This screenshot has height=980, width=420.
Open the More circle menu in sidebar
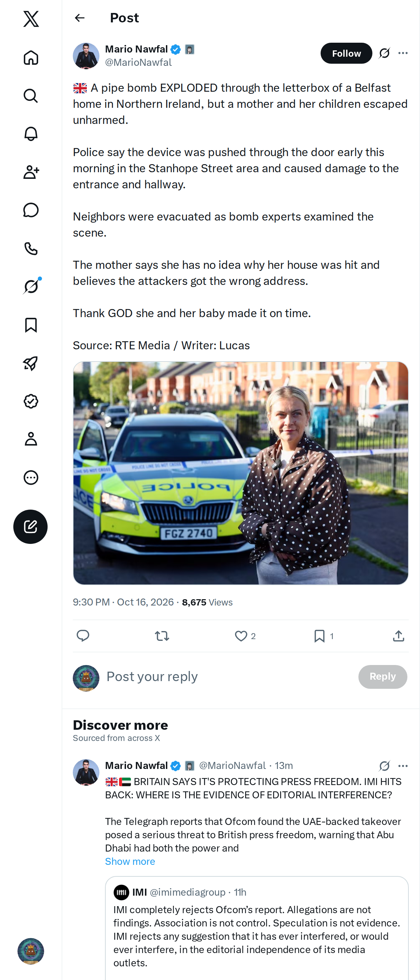tap(31, 477)
